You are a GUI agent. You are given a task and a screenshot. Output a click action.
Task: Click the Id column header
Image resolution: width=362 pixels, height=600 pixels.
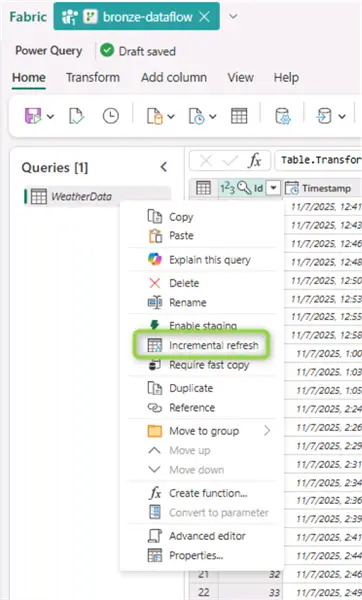(x=250, y=188)
